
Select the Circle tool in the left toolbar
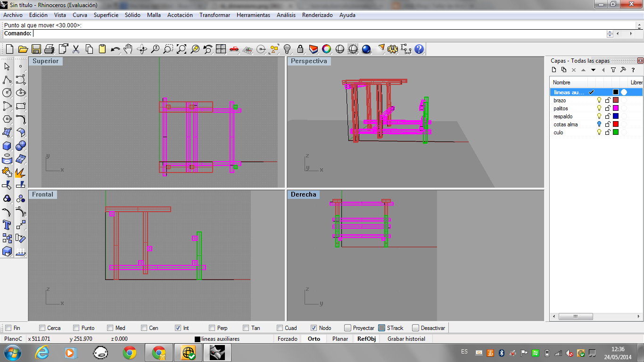point(7,93)
